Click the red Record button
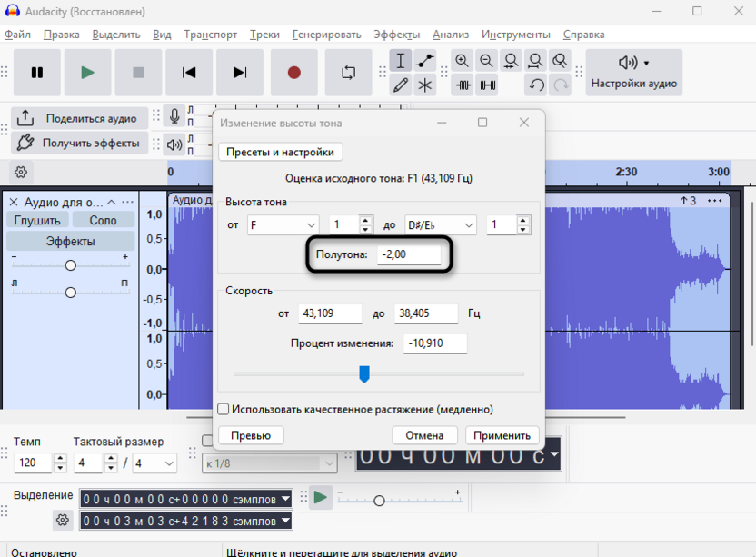756x557 pixels. pos(294,73)
